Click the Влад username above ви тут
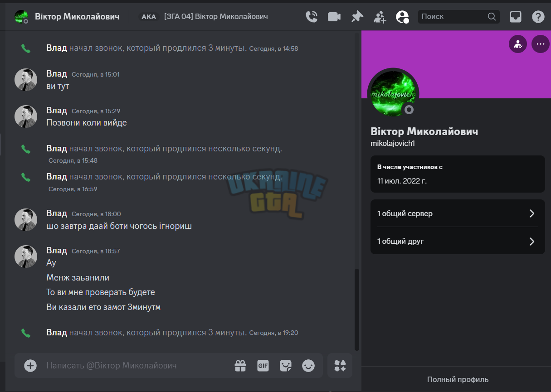This screenshot has width=551, height=392. pyautogui.click(x=57, y=74)
